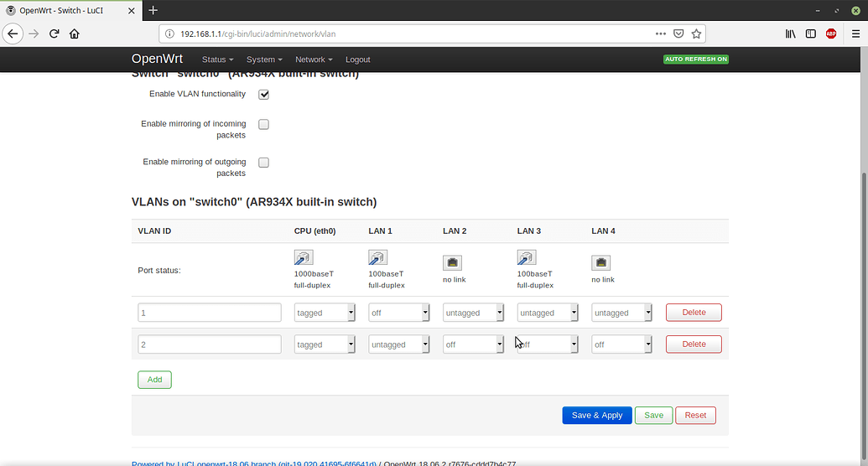868x466 pixels.
Task: Delete the VLAN 2 row
Action: tap(694, 344)
